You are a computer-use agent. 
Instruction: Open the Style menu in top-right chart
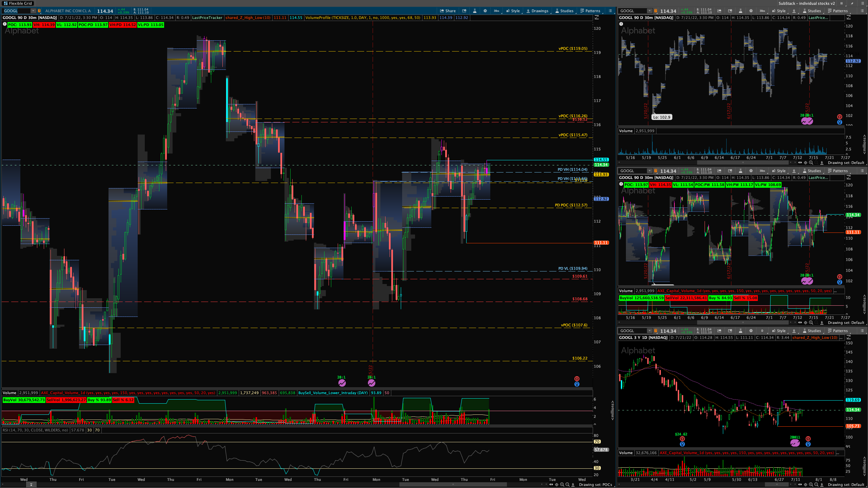(779, 11)
